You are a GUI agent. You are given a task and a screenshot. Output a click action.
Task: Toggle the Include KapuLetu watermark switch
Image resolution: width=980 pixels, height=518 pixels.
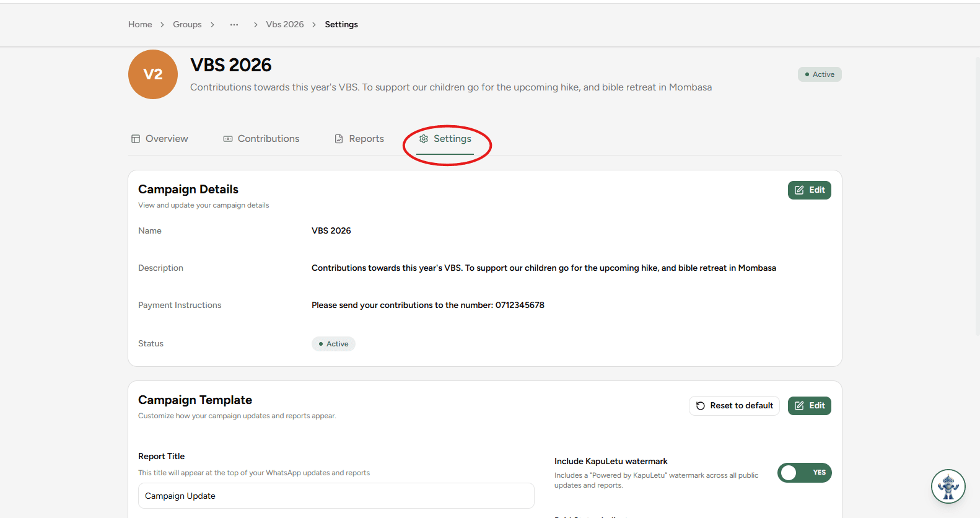point(804,473)
